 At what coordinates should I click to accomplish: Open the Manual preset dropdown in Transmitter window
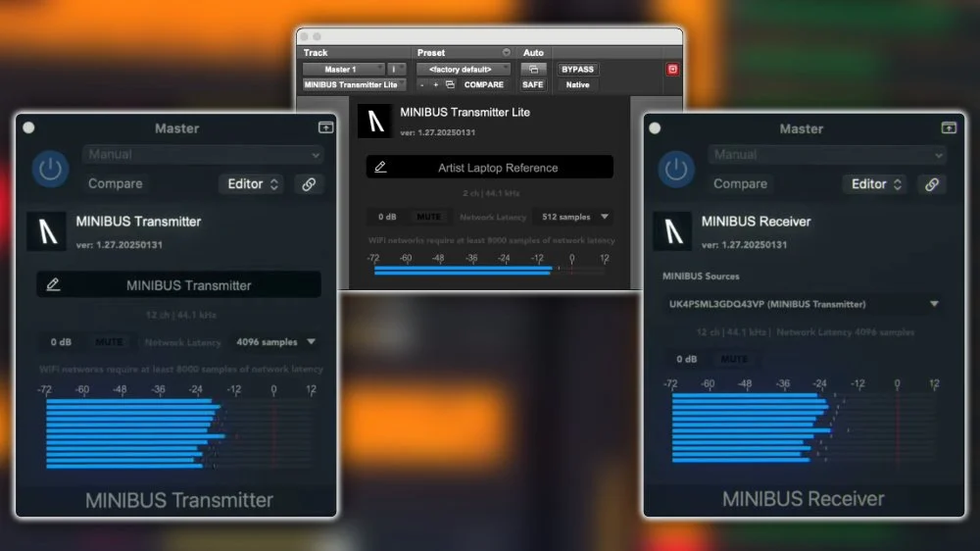click(x=203, y=155)
